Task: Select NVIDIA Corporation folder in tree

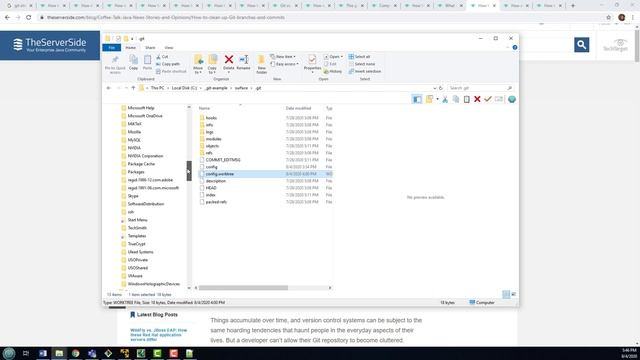Action: 145,156
